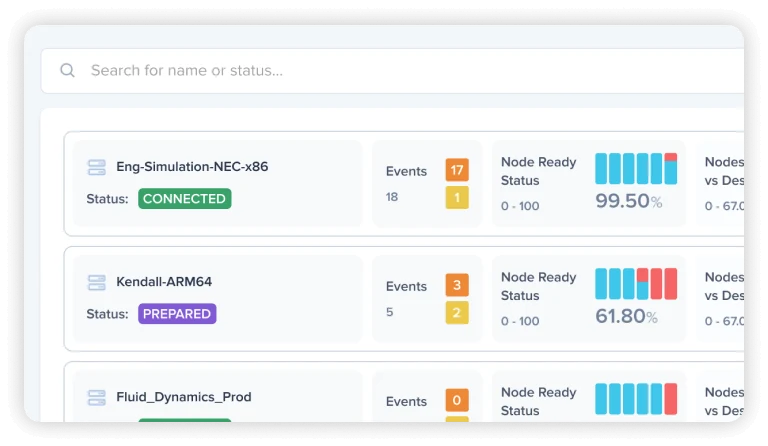The width and height of the screenshot is (768, 446).
Task: Click the green CONNECTED status badge
Action: point(185,199)
